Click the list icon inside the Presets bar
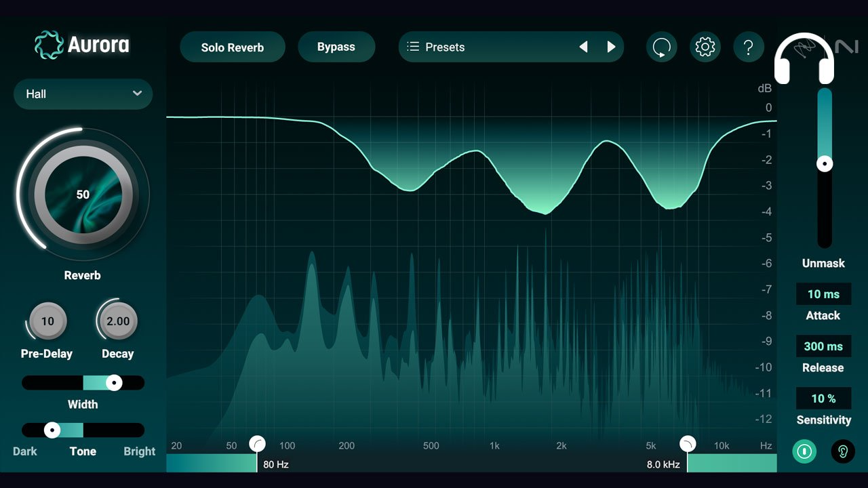Screen dimensions: 868x488 (412, 47)
